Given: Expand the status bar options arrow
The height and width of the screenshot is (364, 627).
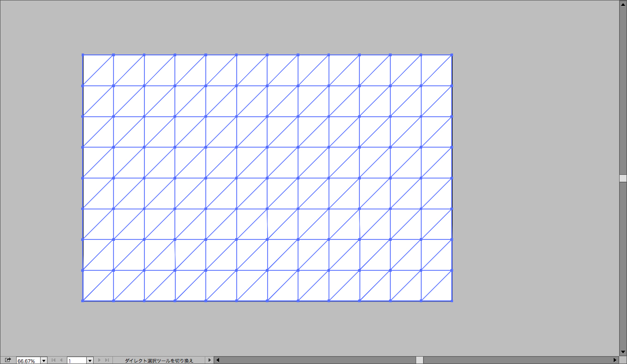Looking at the screenshot, I should [209, 360].
